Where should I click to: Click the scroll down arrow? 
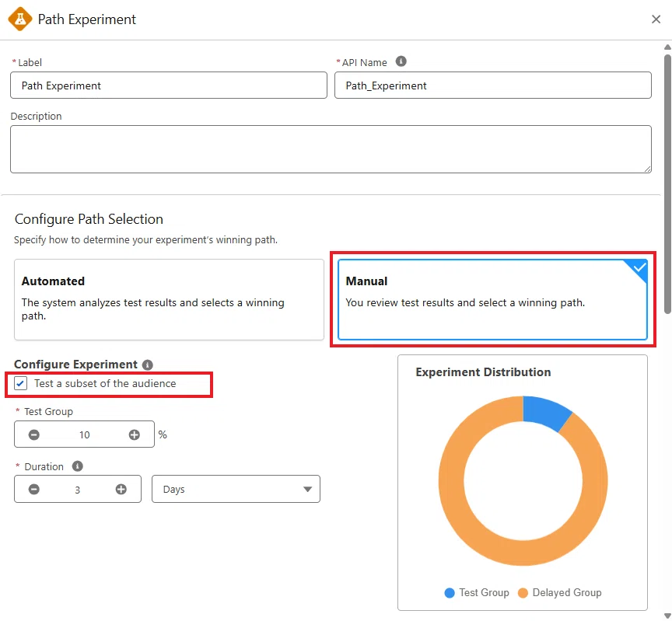[x=667, y=616]
